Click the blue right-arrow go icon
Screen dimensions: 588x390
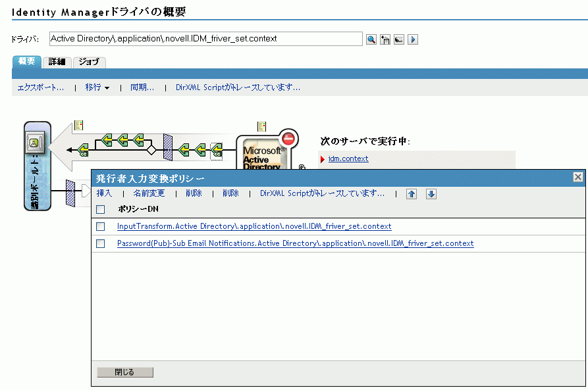pyautogui.click(x=412, y=39)
